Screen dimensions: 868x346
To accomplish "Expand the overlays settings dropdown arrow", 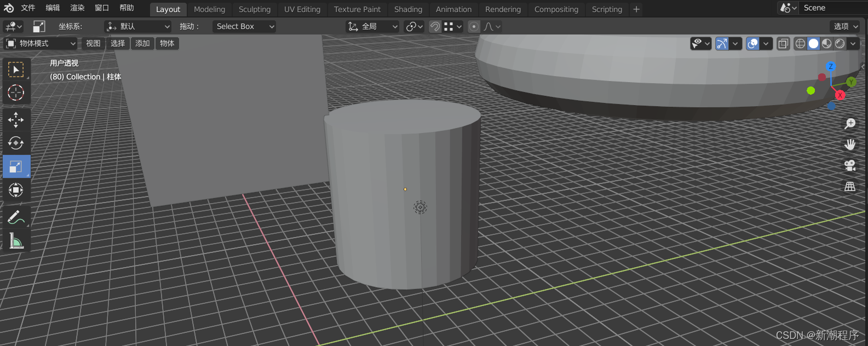I will pyautogui.click(x=766, y=43).
